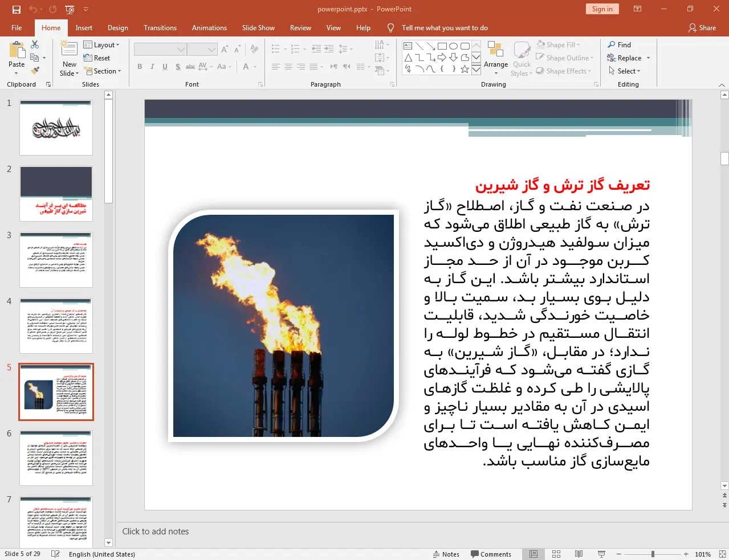
Task: Switch to the Animations tab
Action: point(209,28)
